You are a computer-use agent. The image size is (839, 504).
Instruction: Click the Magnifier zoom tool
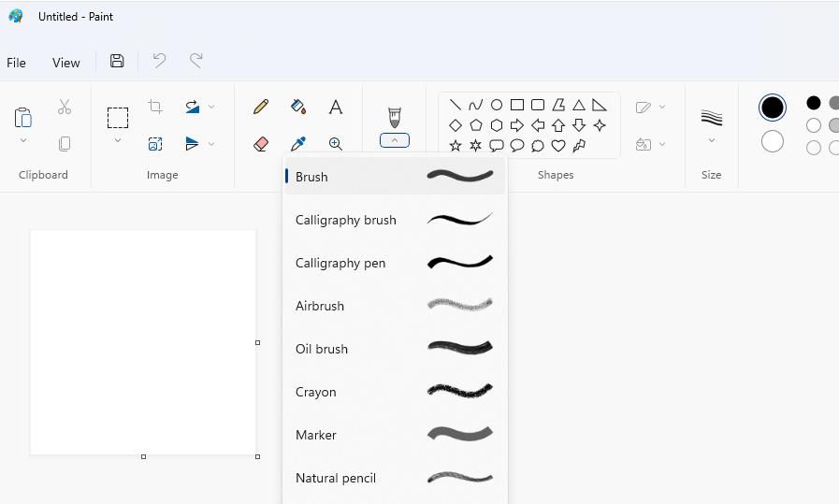coord(335,144)
